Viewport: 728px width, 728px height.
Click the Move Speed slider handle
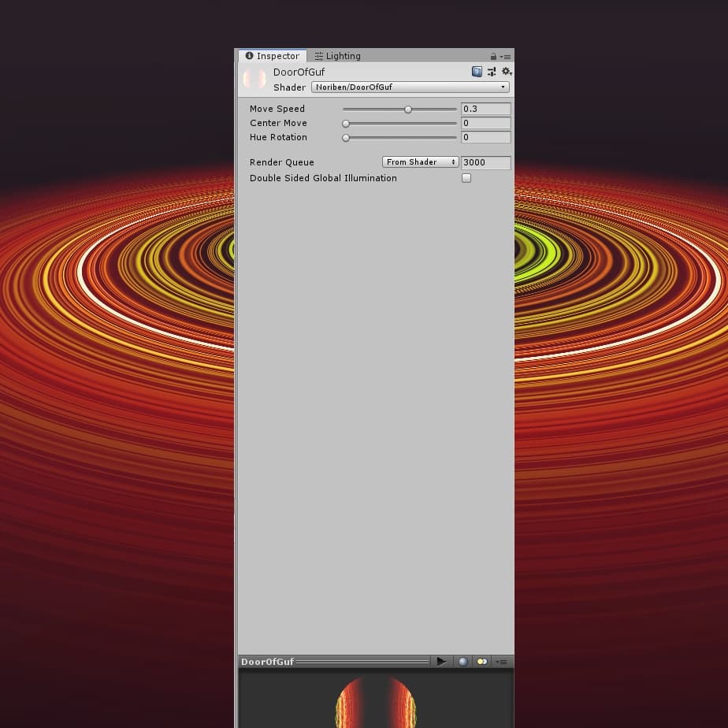[408, 110]
